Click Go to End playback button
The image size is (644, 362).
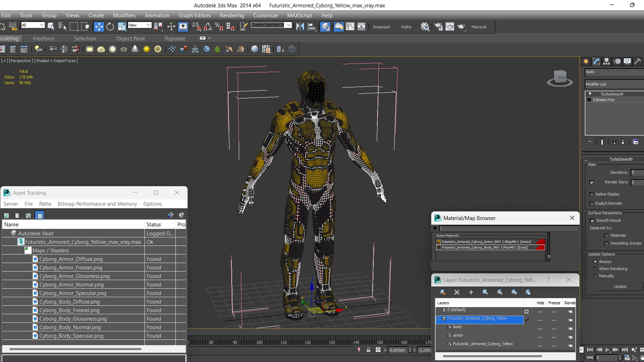click(x=625, y=350)
